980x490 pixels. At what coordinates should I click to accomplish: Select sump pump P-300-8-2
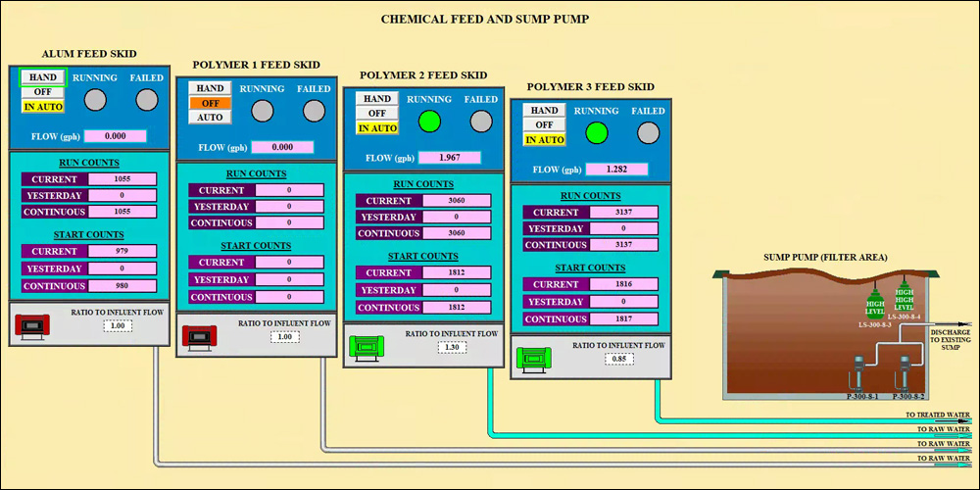(906, 375)
